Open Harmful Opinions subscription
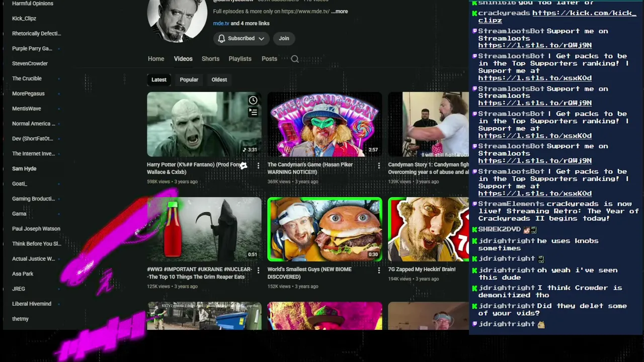Screen dimensions: 644x362 33,4
